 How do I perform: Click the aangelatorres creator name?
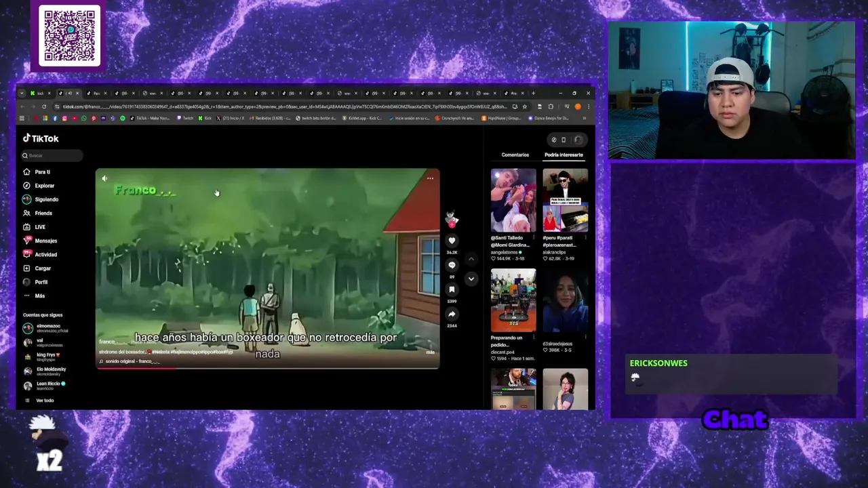click(505, 252)
